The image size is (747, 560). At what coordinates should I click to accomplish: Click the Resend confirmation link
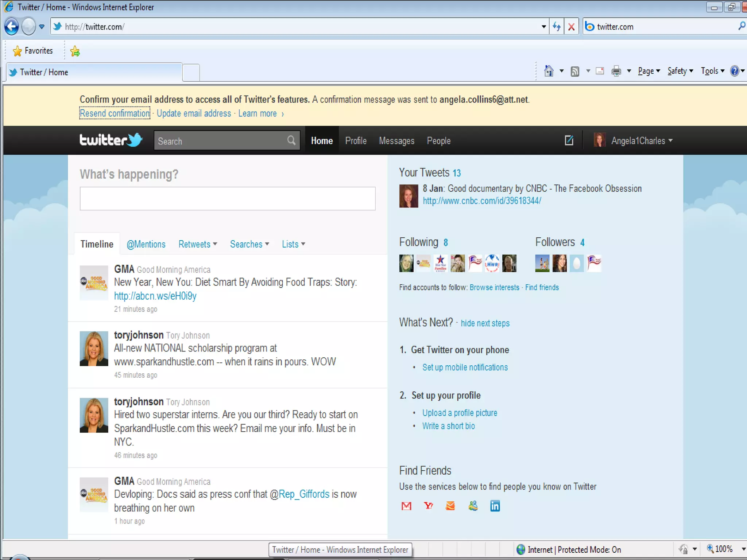click(x=115, y=113)
